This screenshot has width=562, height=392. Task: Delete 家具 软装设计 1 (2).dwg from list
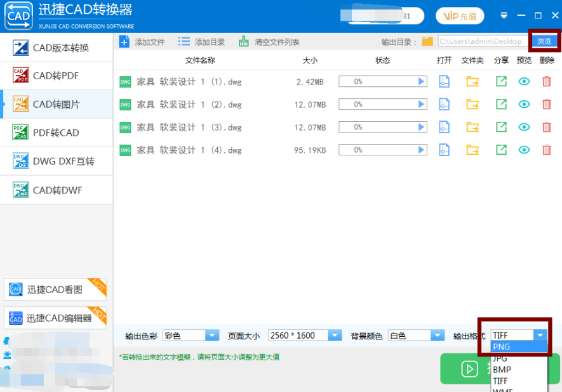point(547,105)
